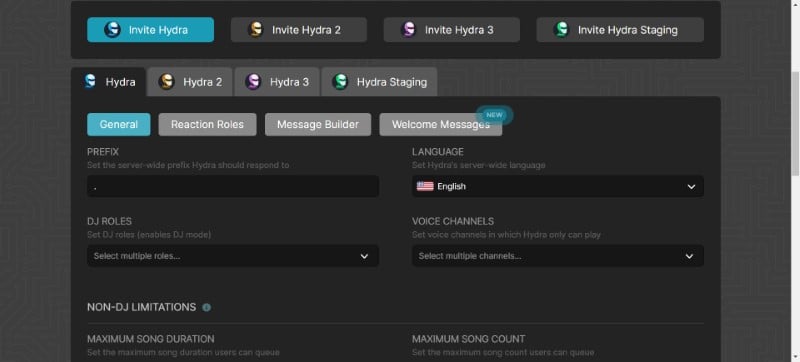800x362 pixels.
Task: Focus the Prefix input field
Action: 233,186
